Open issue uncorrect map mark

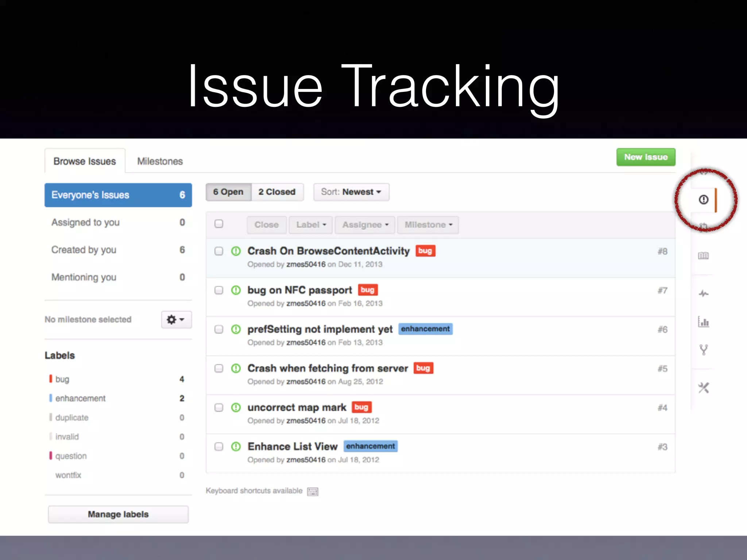pos(297,407)
